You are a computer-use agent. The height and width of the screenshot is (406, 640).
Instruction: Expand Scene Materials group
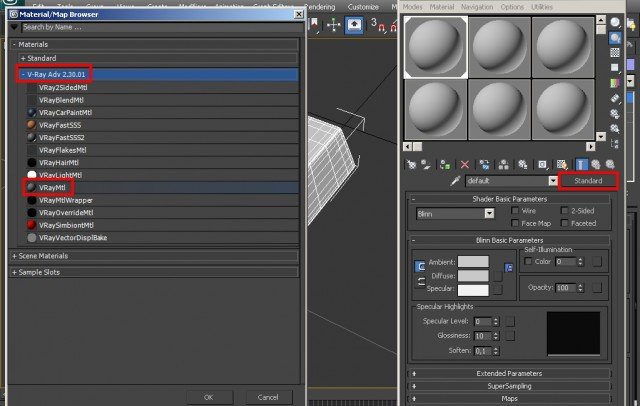(14, 256)
